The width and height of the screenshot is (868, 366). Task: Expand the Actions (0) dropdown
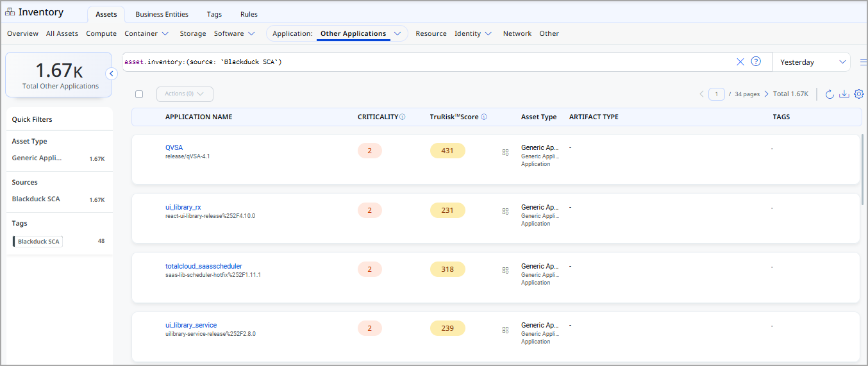click(185, 94)
